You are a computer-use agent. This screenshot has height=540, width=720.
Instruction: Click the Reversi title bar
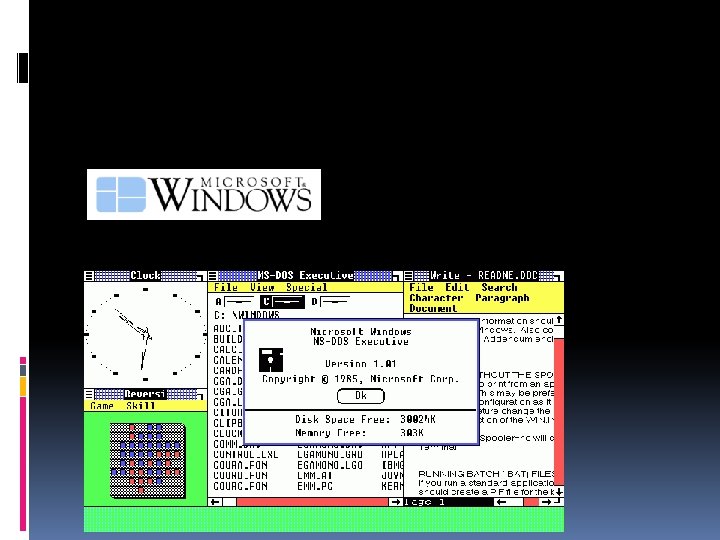click(x=145, y=394)
